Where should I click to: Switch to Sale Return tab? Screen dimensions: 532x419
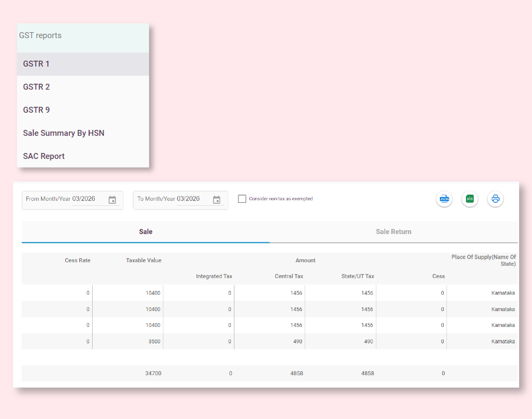point(393,232)
